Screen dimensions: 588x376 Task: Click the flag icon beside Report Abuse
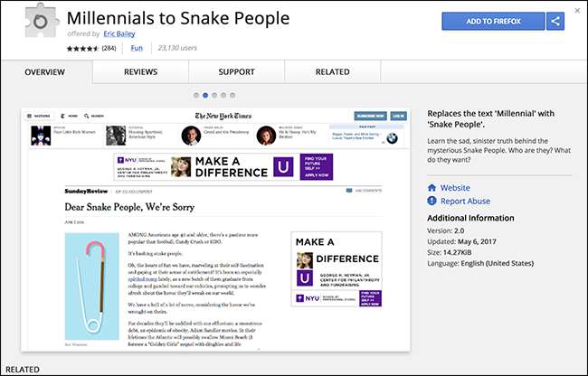(x=432, y=202)
